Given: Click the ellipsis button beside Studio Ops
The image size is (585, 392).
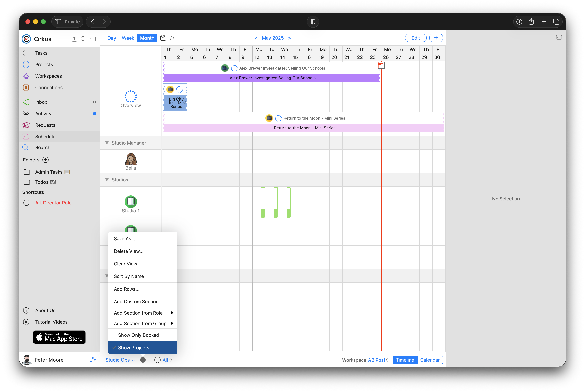Looking at the screenshot, I should pos(143,360).
